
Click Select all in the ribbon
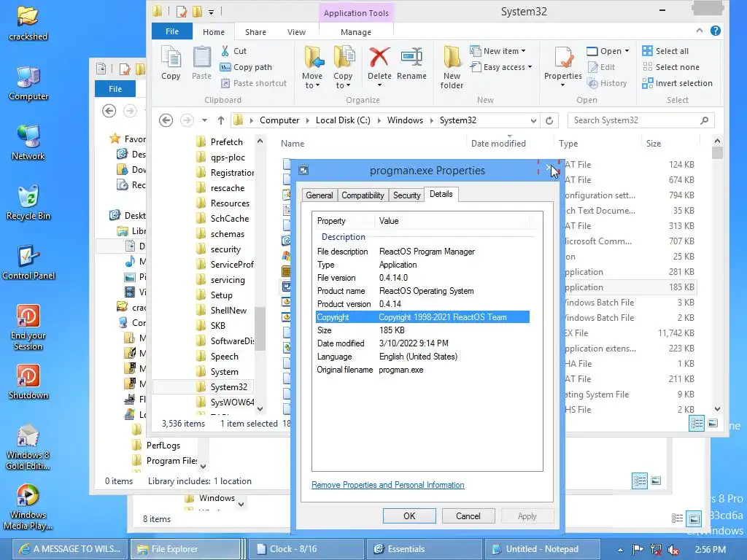point(665,51)
